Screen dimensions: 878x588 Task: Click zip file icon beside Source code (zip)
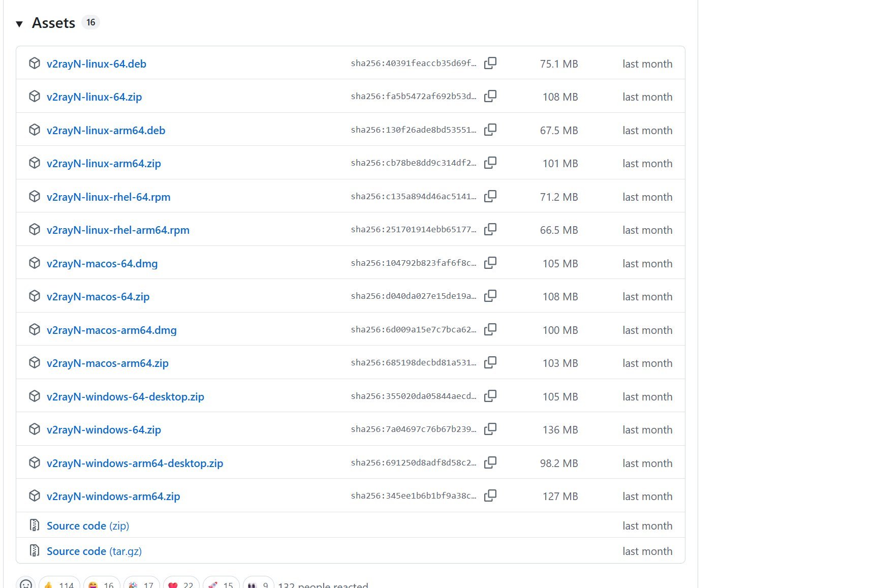point(35,525)
